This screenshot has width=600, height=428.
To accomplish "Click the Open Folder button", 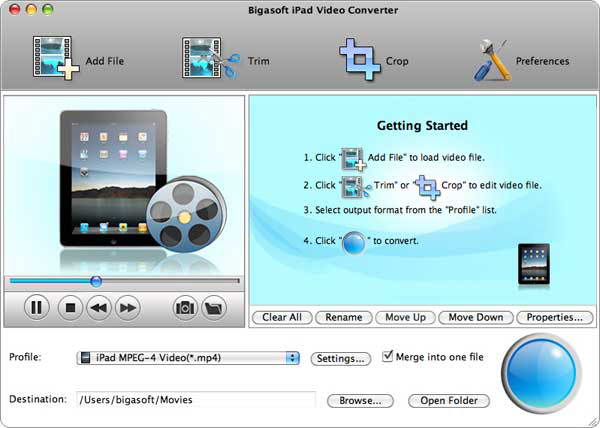I will click(449, 401).
